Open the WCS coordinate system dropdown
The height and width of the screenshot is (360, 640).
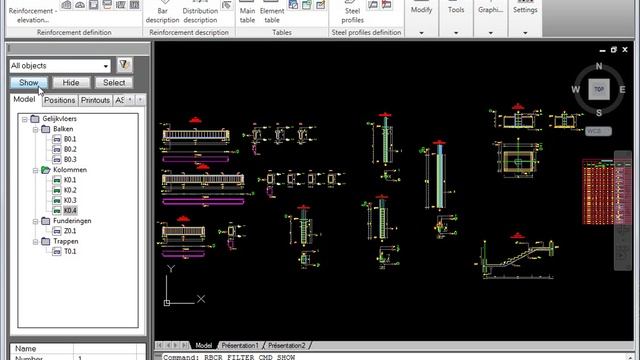[x=598, y=131]
